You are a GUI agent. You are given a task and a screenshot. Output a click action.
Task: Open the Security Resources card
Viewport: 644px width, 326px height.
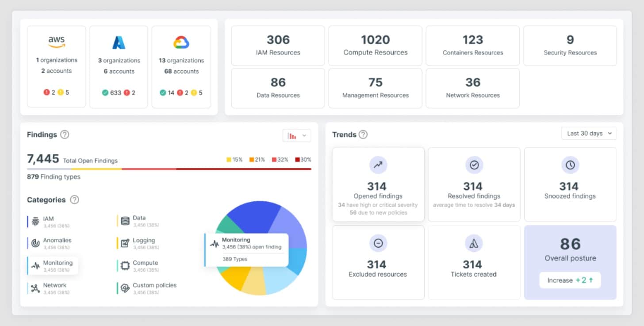click(570, 46)
